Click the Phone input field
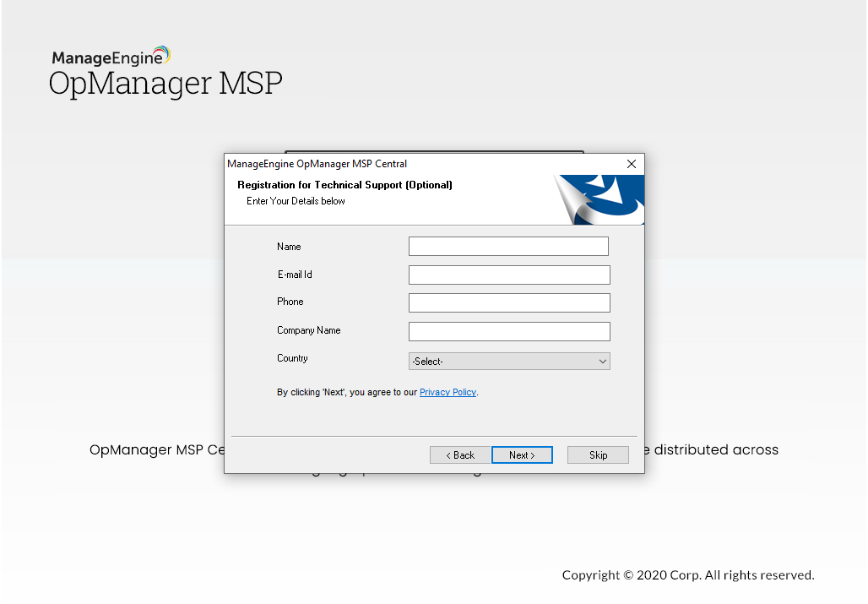The width and height of the screenshot is (868, 604). click(x=508, y=302)
